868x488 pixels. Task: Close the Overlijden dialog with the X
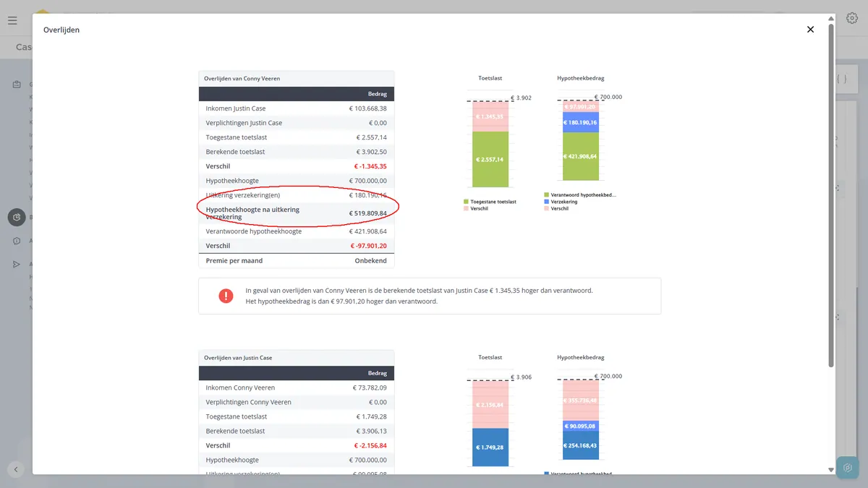coord(810,30)
